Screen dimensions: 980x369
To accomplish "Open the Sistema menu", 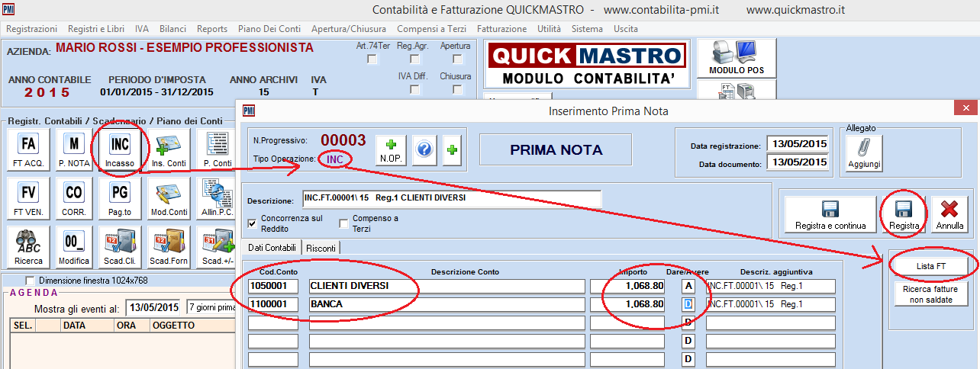I will pos(587,28).
